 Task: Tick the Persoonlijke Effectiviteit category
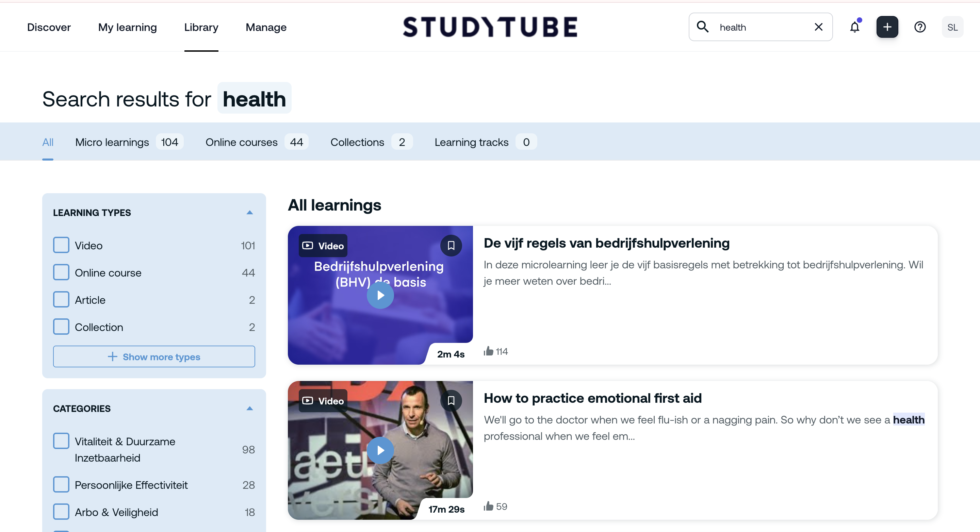61,484
